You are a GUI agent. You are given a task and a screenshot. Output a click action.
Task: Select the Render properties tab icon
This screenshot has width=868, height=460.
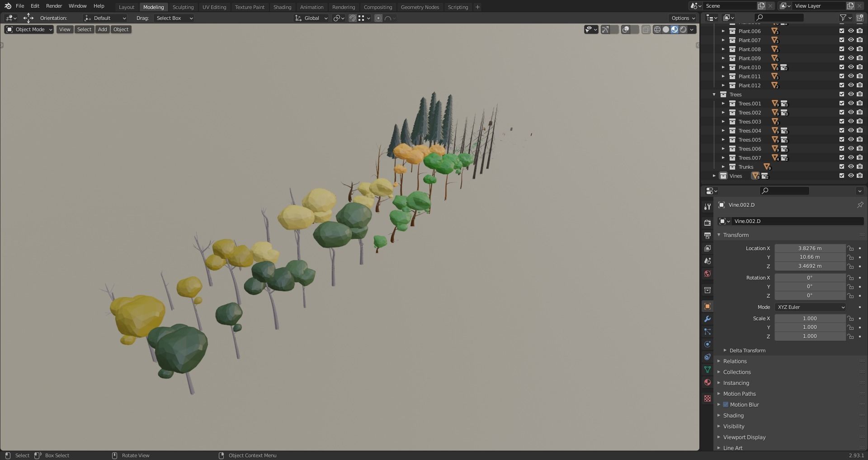[708, 223]
